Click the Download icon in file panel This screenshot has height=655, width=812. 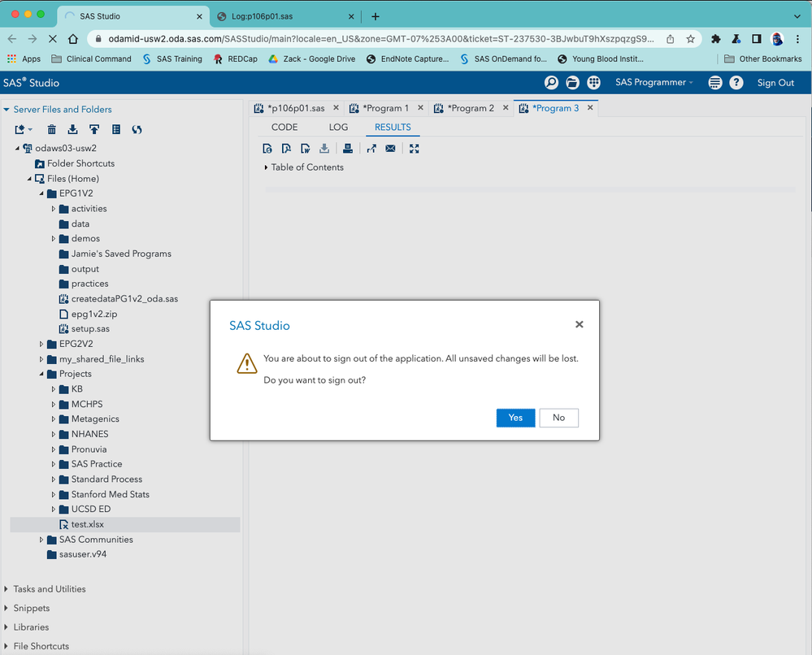coord(72,129)
